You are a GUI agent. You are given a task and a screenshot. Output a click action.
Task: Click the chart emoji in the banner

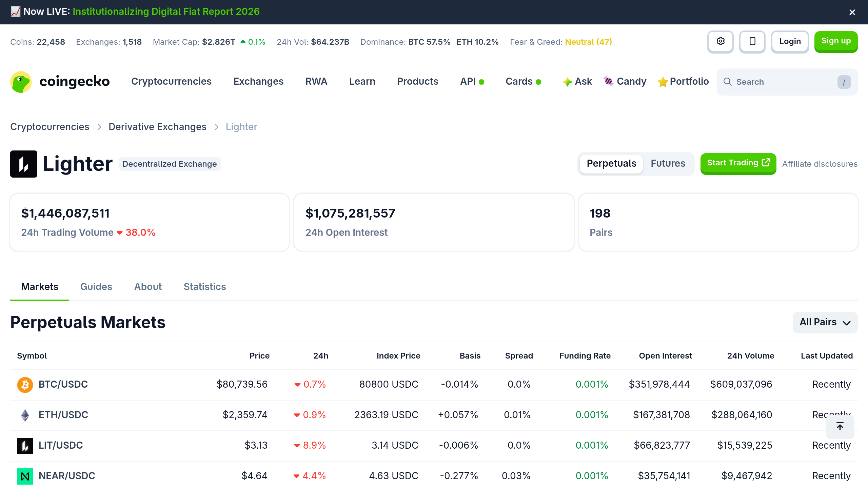(16, 12)
